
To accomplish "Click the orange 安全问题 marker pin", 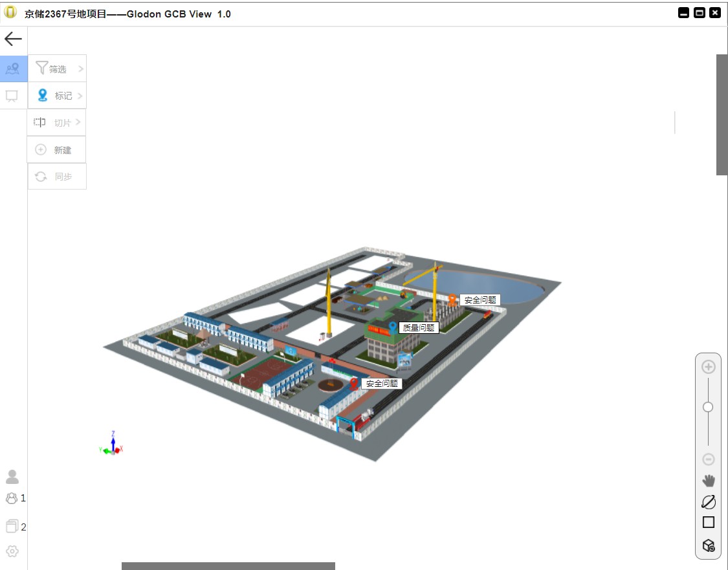I will tap(452, 300).
